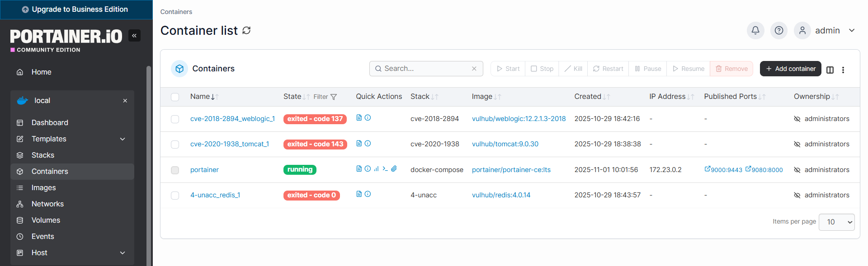Image resolution: width=868 pixels, height=266 pixels.
Task: Open Images in sidebar
Action: 72,188
